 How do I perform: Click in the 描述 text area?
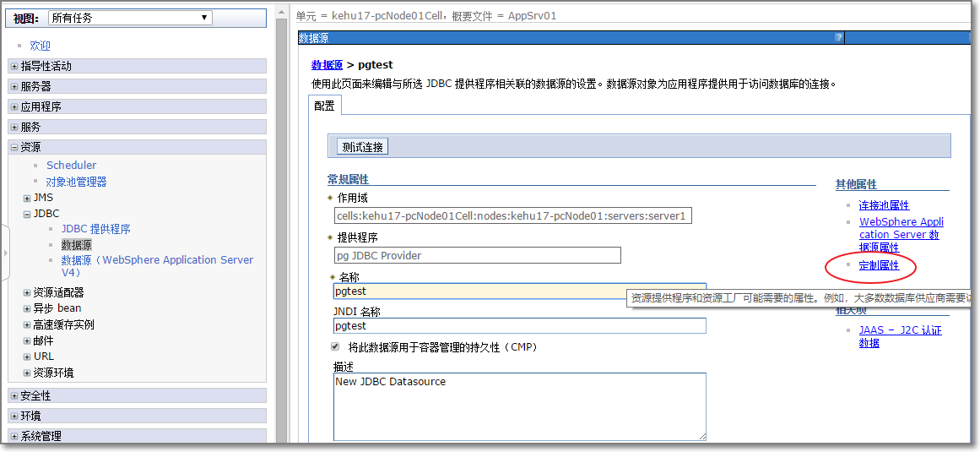click(x=519, y=406)
